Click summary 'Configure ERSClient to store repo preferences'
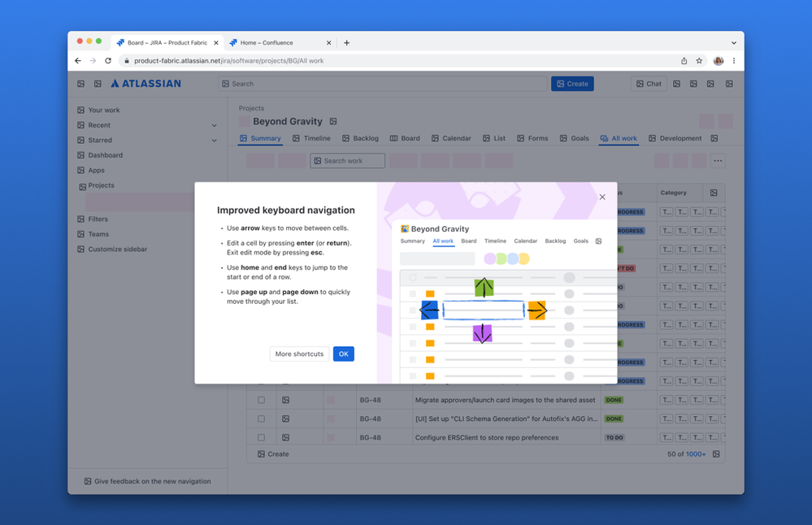The image size is (812, 525). (x=487, y=437)
